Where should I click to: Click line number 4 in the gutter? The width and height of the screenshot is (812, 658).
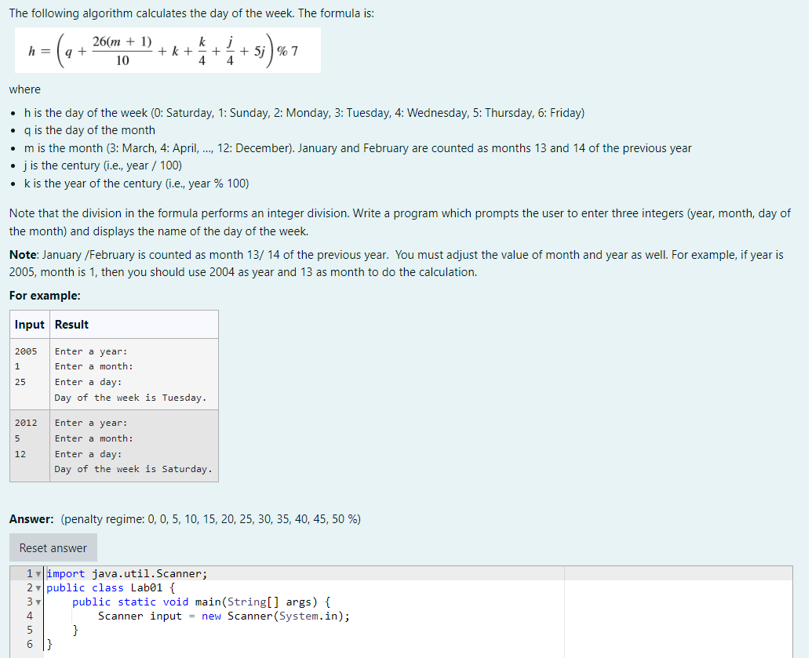tap(29, 616)
